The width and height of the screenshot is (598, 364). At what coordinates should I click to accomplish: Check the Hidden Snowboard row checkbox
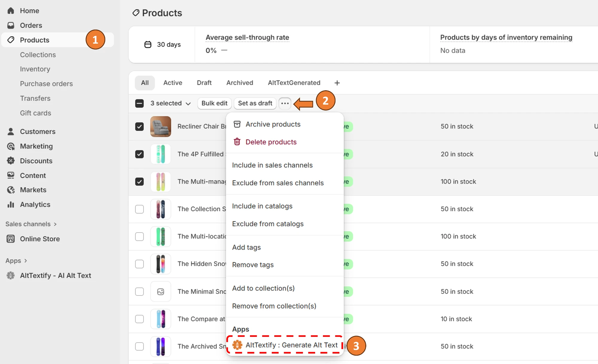point(139,264)
